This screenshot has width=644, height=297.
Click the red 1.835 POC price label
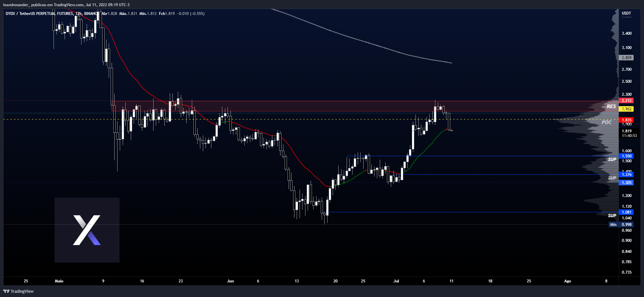coord(626,120)
